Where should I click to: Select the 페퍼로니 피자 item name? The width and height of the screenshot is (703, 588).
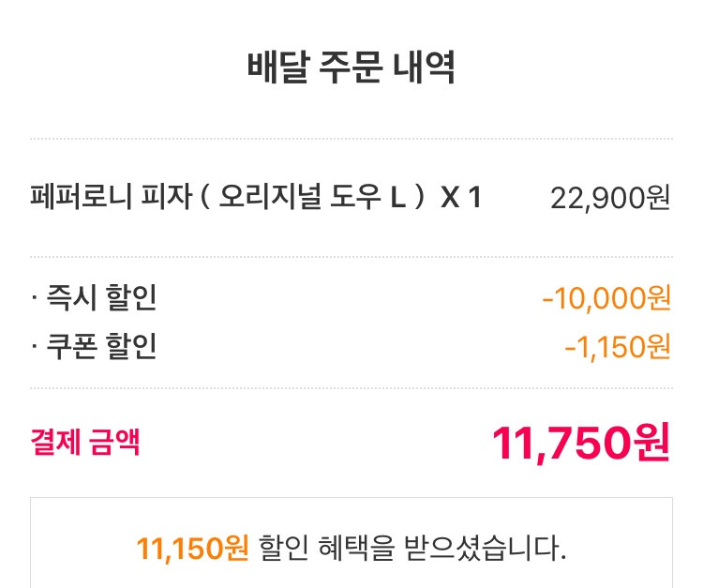112,196
